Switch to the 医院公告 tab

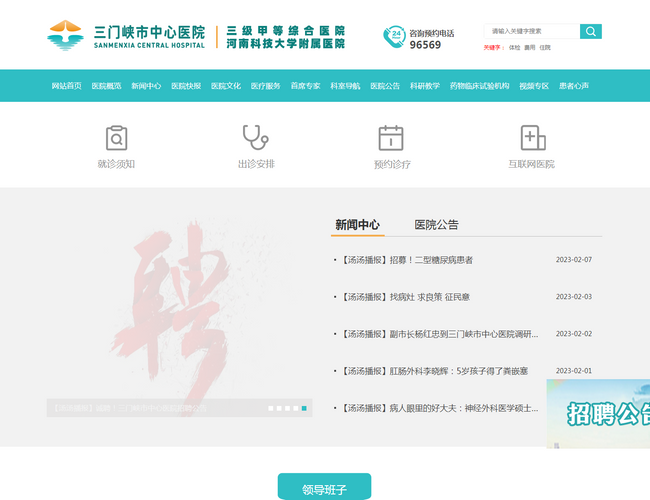(436, 225)
